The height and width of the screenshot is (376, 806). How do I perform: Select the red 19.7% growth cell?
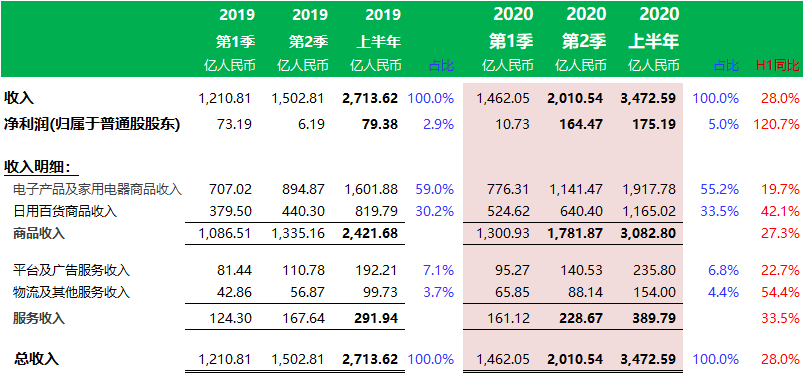pyautogui.click(x=781, y=189)
